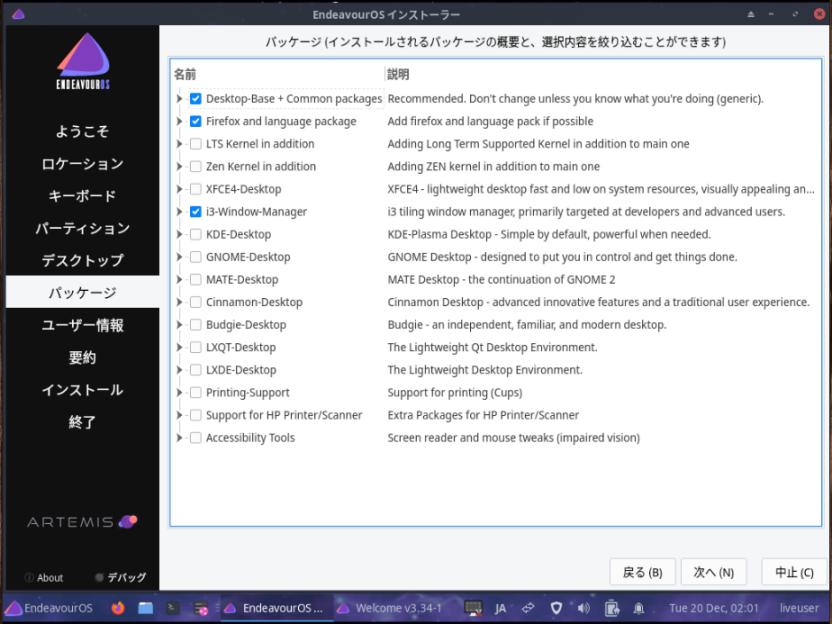Enable the Printing-Support checkbox
832x624 pixels.
[x=196, y=393]
